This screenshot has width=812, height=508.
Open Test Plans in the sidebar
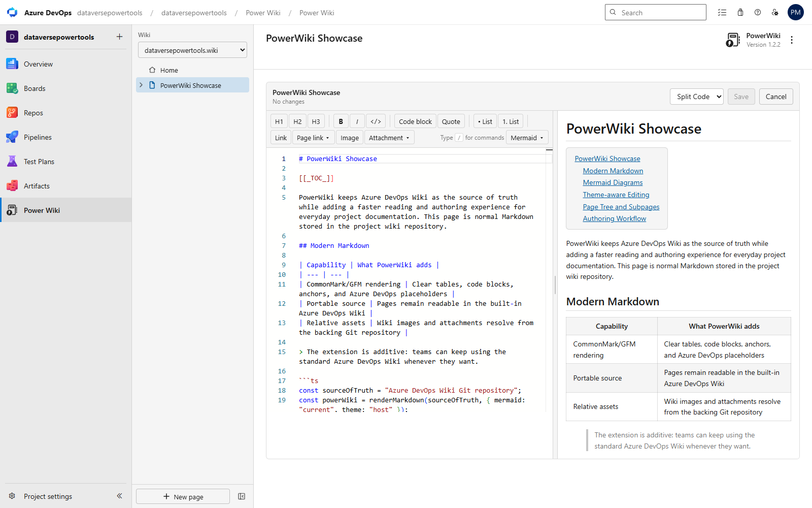[x=66, y=162]
